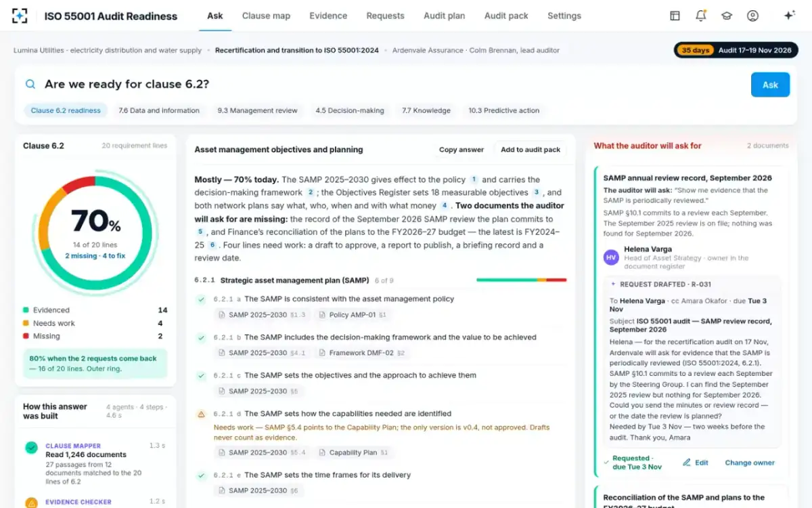
Task: Open the graduation cap learning icon
Action: tap(727, 16)
